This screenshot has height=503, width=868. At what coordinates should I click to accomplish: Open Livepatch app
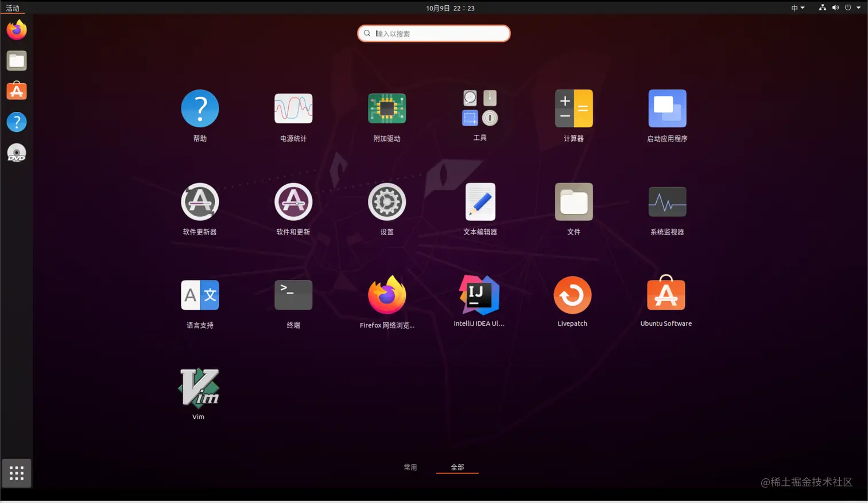click(x=572, y=295)
